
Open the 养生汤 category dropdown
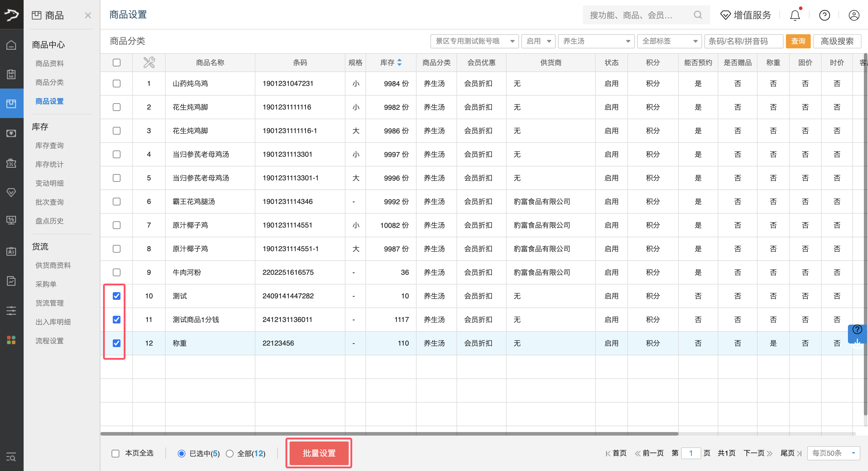(596, 41)
